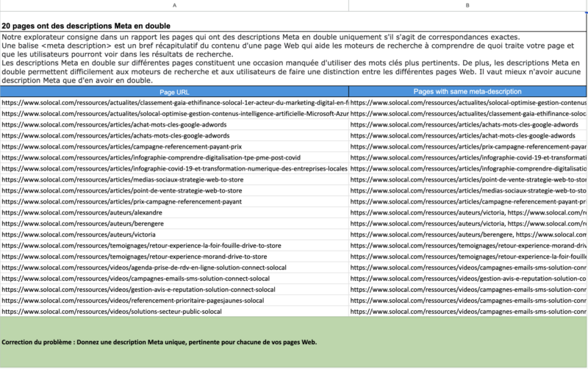The width and height of the screenshot is (588, 369).
Task: Select the medias-sociaux-strategie-web-to-store cell in column A
Action: (x=174, y=179)
